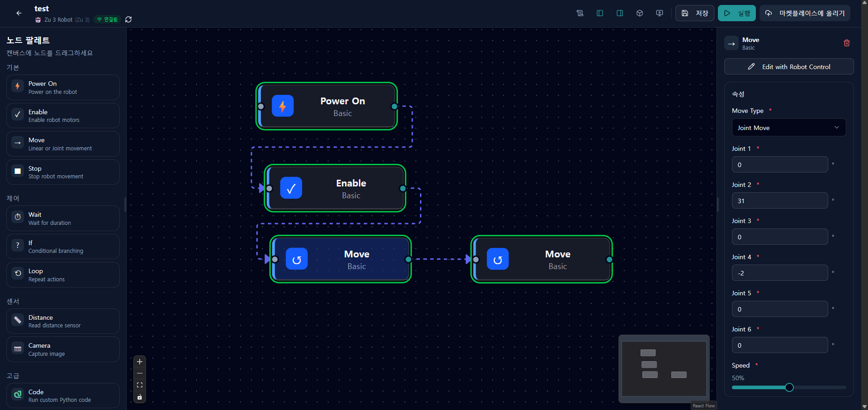Run the flow with 실행 button
Screen dimensions: 868x410
click(x=737, y=13)
